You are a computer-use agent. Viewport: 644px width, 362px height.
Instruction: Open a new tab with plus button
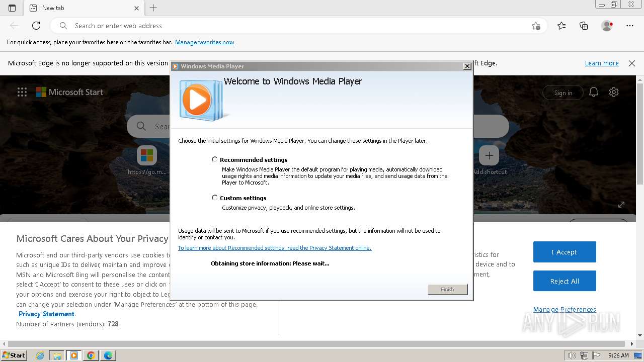[153, 8]
